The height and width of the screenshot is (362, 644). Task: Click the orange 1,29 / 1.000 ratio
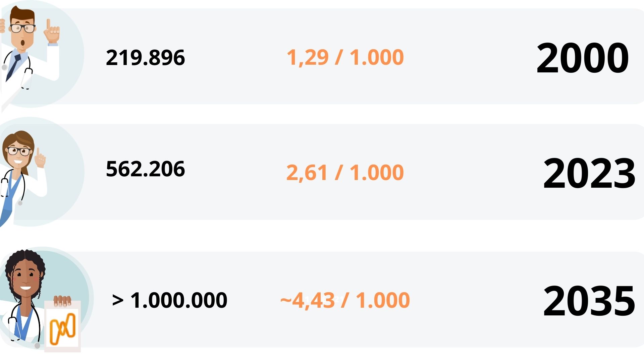click(345, 57)
